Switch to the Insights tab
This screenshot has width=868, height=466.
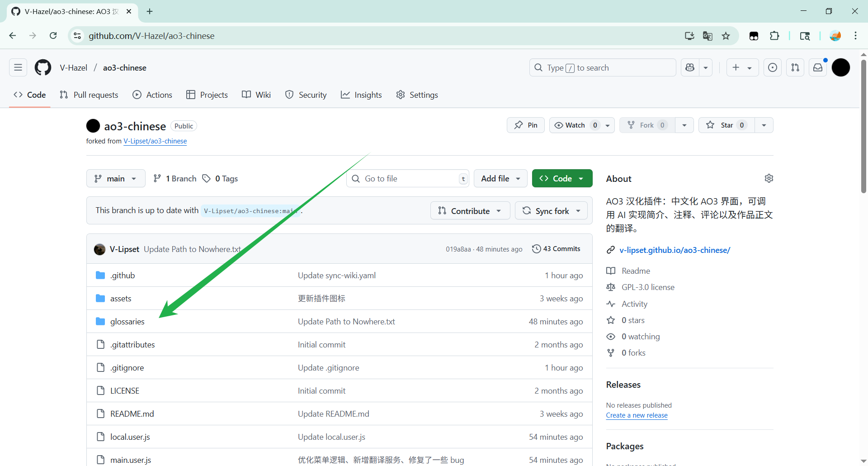point(361,95)
